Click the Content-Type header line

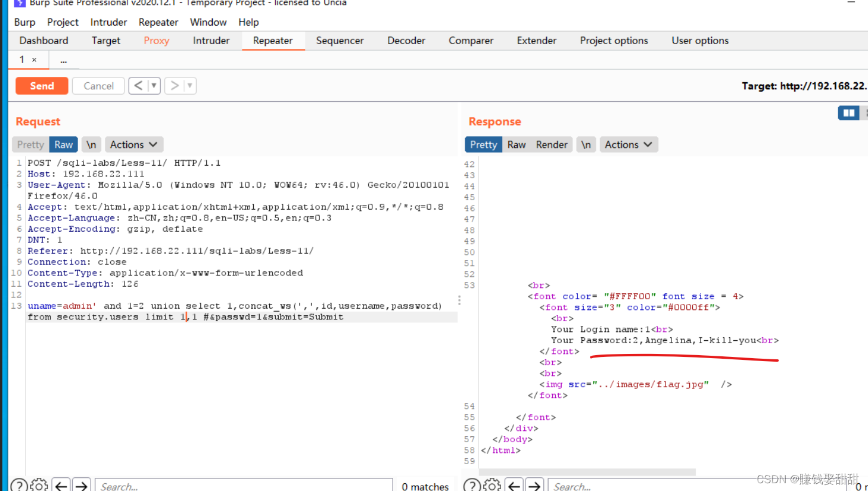tap(165, 273)
